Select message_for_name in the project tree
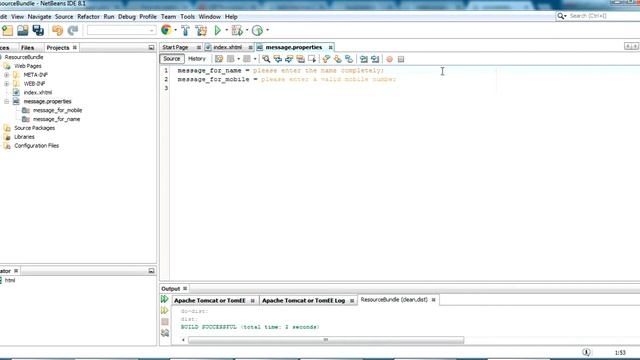Screen dimensions: 640x360 [56, 119]
